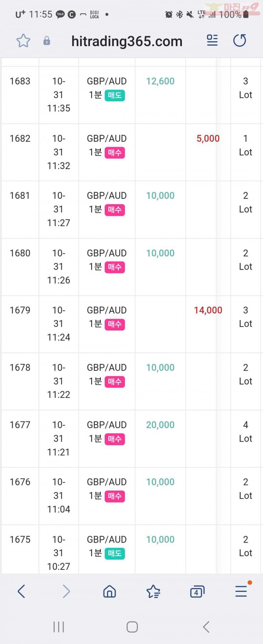The height and width of the screenshot is (644, 263).
Task: Reload the page with refresh icon
Action: 239,40
